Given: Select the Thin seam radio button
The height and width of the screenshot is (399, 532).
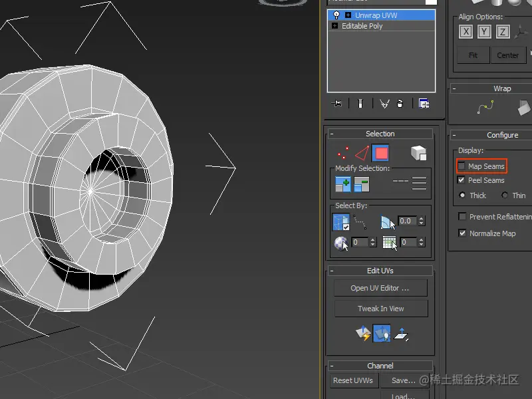Looking at the screenshot, I should click(x=505, y=195).
